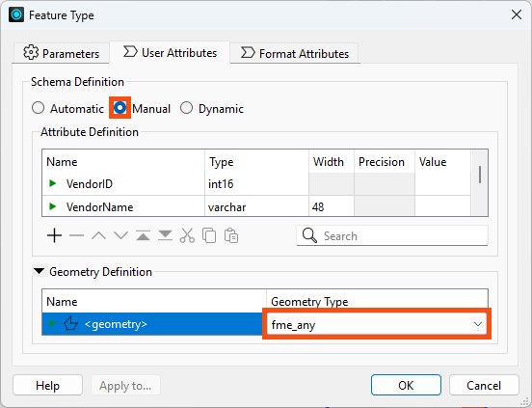
Task: Switch to the Parameters tab
Action: [x=61, y=53]
